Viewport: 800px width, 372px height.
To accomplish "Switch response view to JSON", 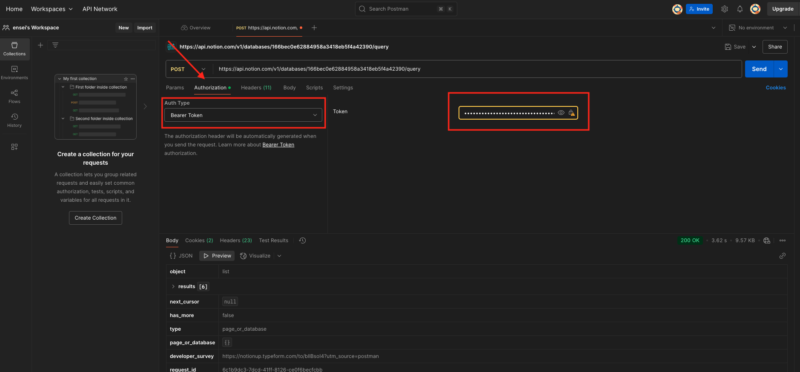I will (x=181, y=256).
